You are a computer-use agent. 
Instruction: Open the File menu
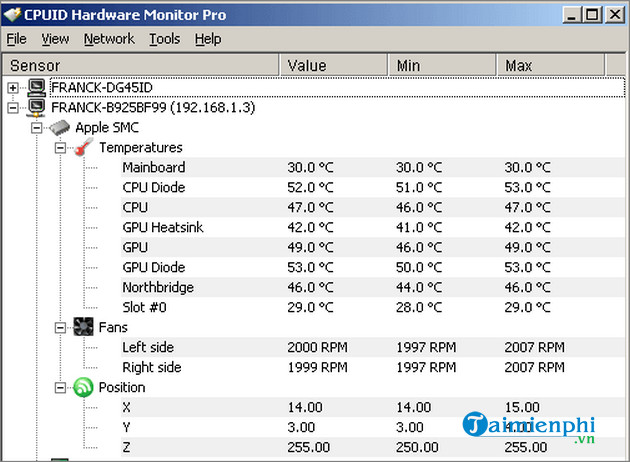pos(16,39)
